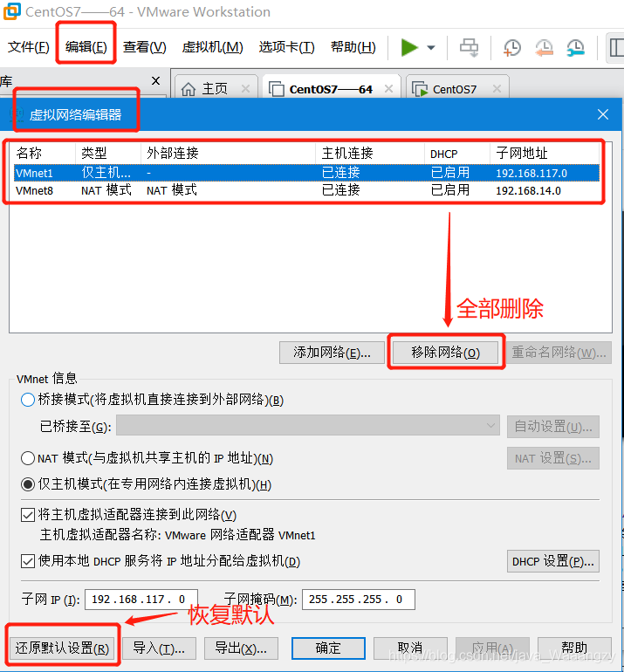
Task: Open the 帮助(H) menu
Action: click(353, 47)
